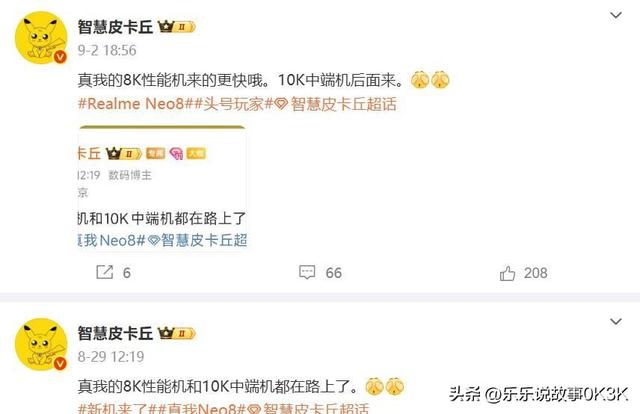Open comments icon showing 66 replies
Viewport: 640px width, 414px height.
(x=307, y=272)
